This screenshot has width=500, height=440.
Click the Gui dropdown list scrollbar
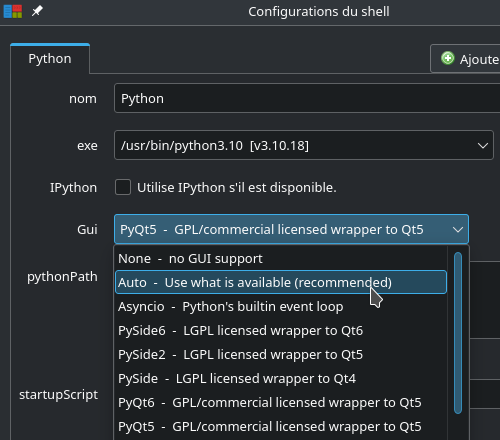tap(458, 333)
